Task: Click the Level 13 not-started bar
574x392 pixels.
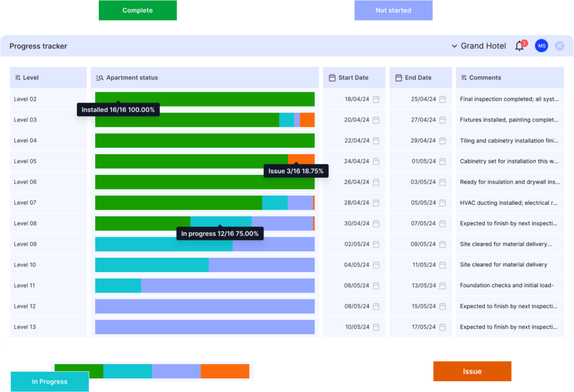Action: (205, 327)
